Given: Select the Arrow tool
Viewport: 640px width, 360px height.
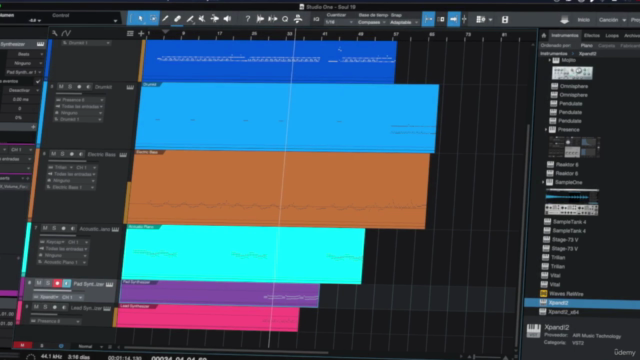Looking at the screenshot, I should (141, 19).
